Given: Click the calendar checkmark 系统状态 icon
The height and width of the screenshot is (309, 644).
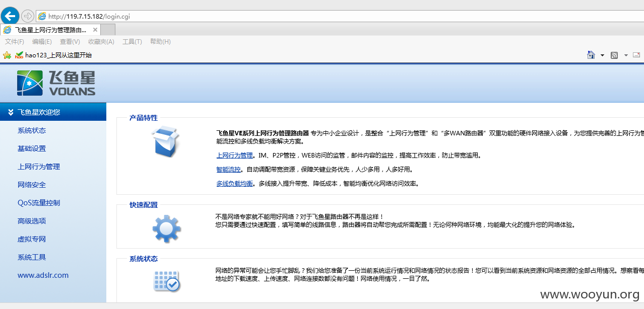Looking at the screenshot, I should (166, 281).
